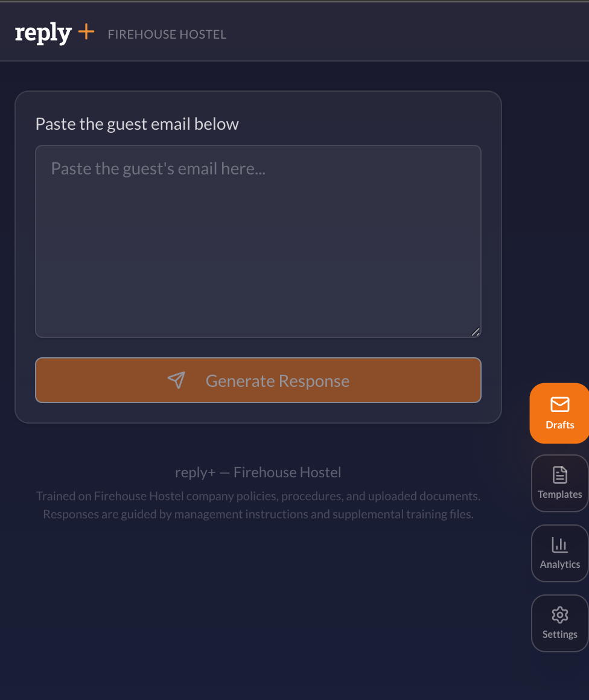Click the Drafts envelope icon
The width and height of the screenshot is (589, 700).
[x=560, y=404]
